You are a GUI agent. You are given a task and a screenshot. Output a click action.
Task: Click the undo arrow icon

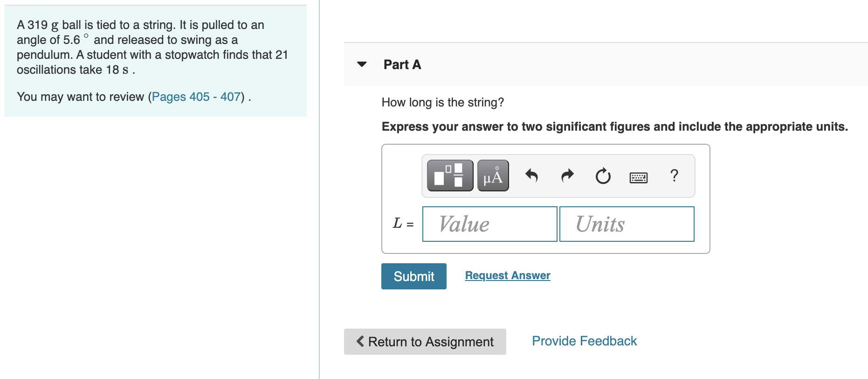tap(531, 175)
